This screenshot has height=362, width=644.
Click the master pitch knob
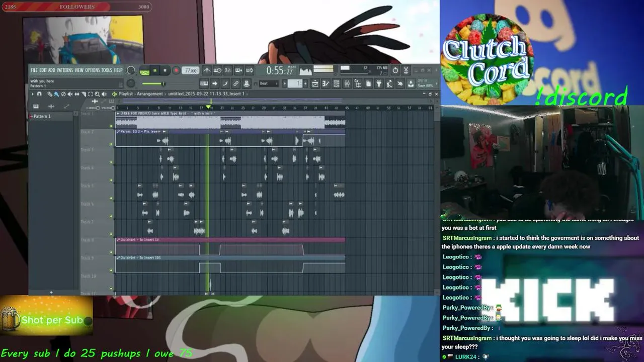(131, 83)
